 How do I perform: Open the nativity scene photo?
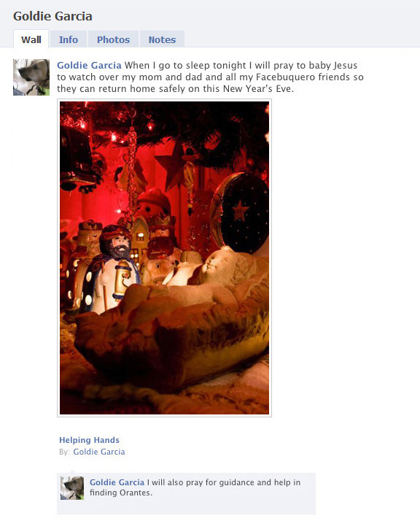164,258
